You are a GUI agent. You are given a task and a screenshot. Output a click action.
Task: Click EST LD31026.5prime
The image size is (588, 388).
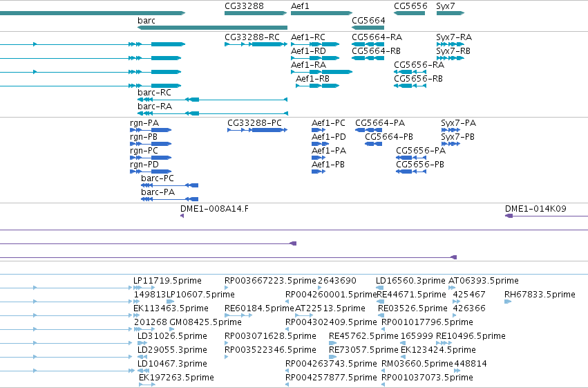142,344
